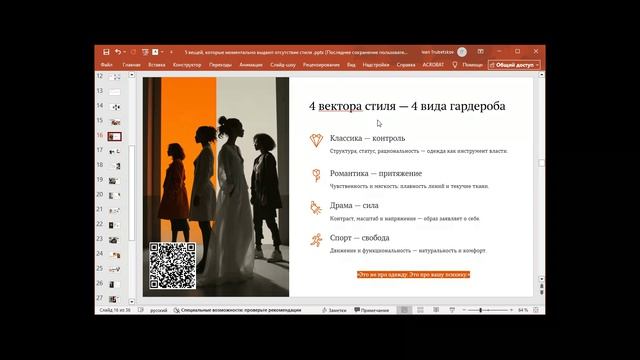Click thumbnail pane scroll up arrow
Viewport: 640px width, 360px height.
(x=131, y=75)
